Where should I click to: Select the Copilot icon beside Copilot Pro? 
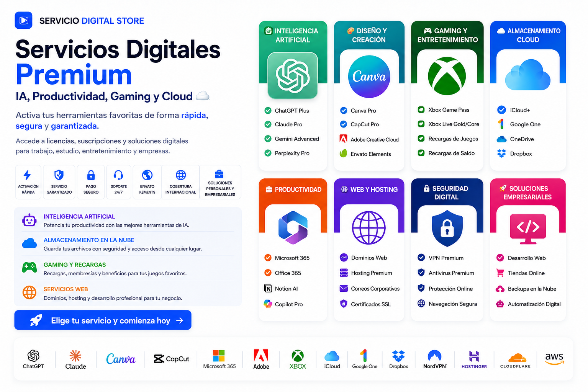click(268, 304)
